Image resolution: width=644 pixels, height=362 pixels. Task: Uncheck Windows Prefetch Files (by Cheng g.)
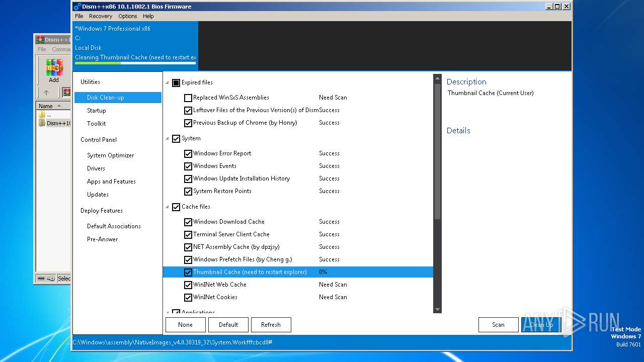tap(188, 260)
